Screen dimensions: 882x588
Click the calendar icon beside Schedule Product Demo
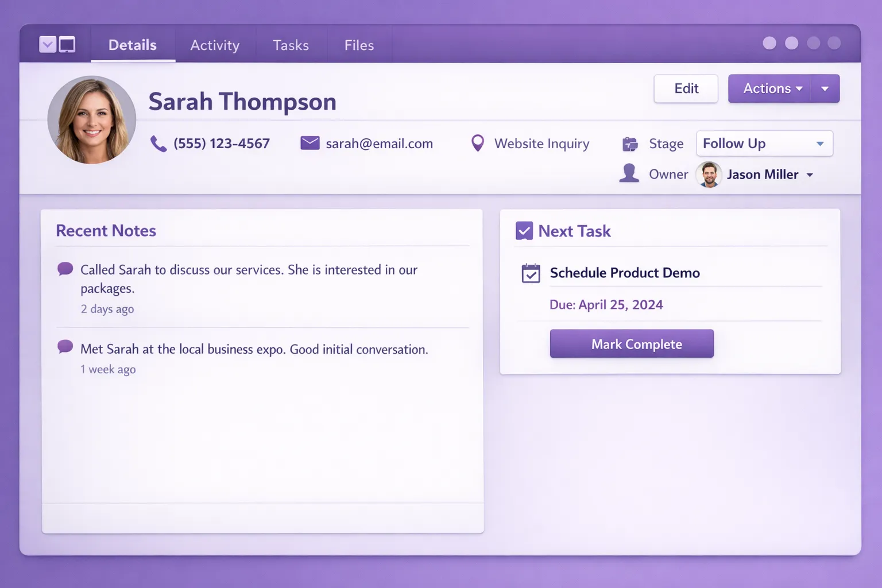[x=531, y=273]
